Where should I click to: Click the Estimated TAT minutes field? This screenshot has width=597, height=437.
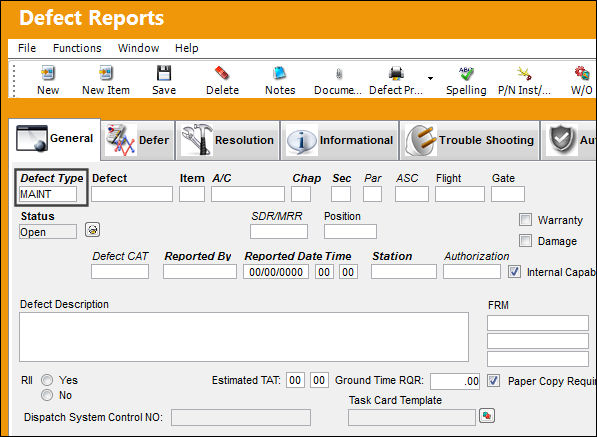coord(319,380)
